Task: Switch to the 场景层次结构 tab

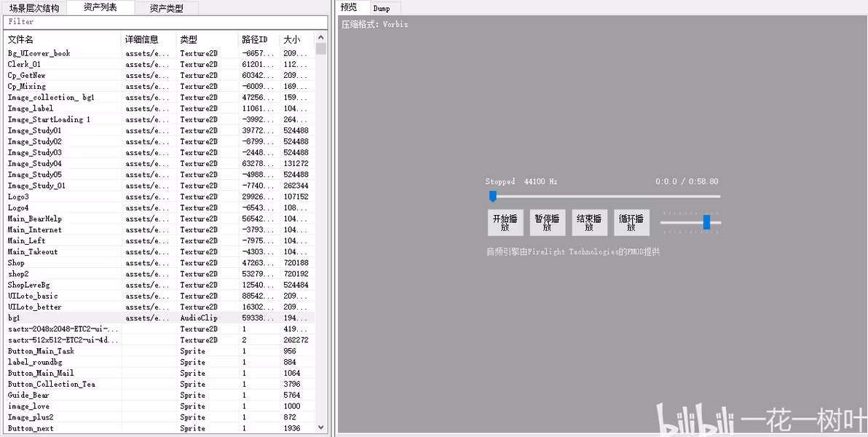Action: pyautogui.click(x=34, y=8)
